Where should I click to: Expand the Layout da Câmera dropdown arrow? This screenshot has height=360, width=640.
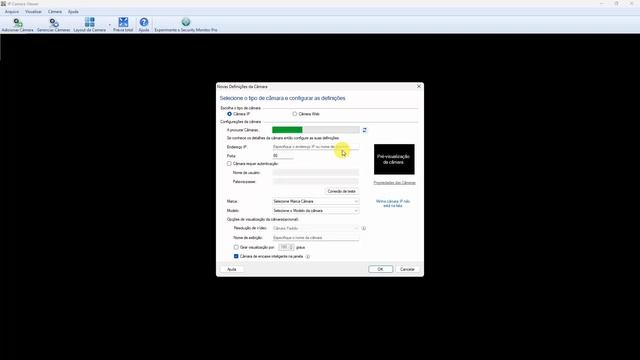109,25
